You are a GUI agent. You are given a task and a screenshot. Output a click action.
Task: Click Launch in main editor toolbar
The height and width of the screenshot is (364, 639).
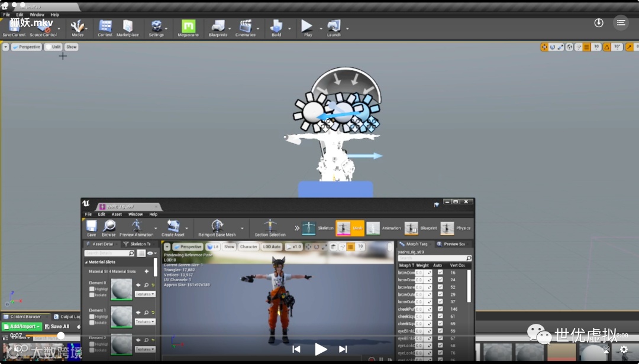click(334, 28)
